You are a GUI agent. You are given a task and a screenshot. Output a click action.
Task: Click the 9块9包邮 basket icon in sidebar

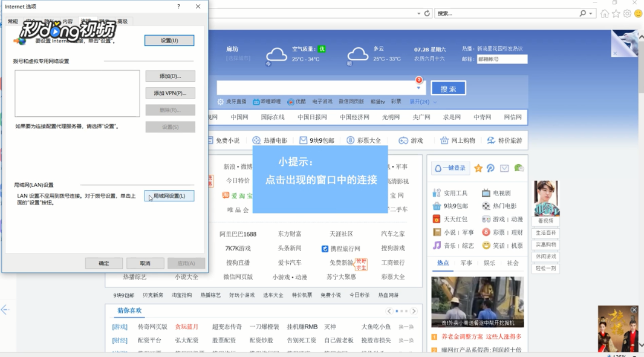click(x=437, y=206)
